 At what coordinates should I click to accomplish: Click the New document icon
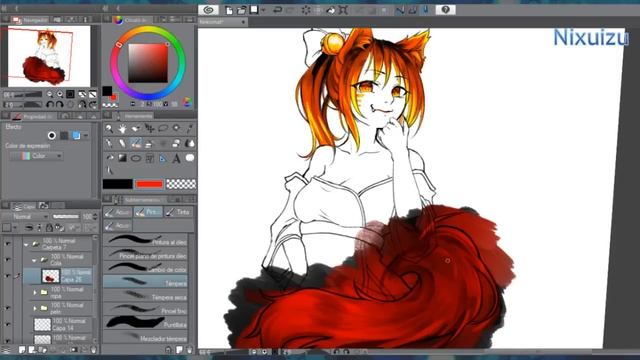(x=229, y=10)
